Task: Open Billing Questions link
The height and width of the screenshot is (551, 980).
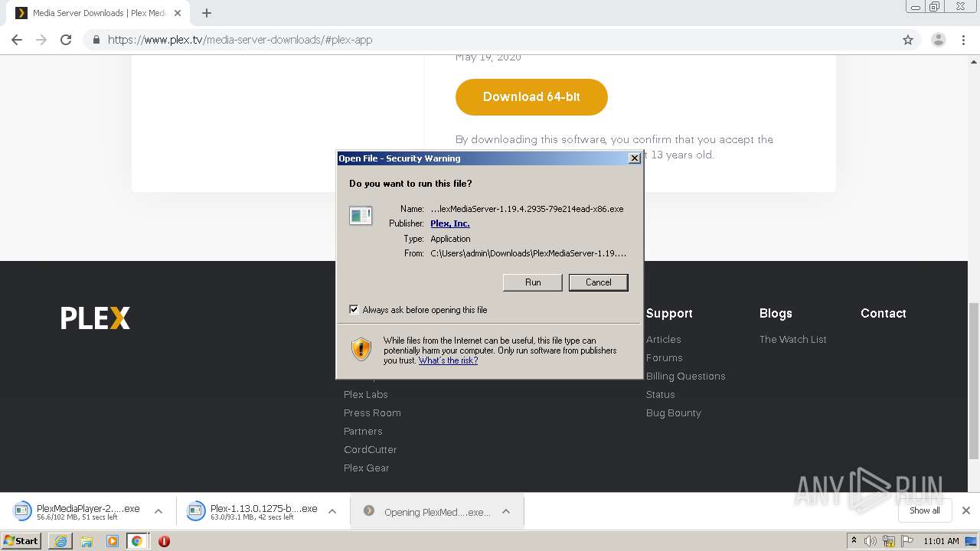Action: [686, 376]
